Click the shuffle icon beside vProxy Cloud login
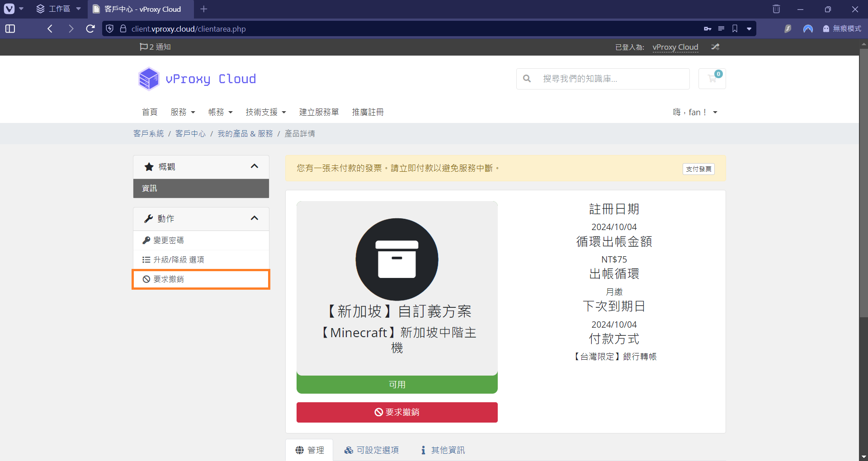868x461 pixels. tap(715, 47)
